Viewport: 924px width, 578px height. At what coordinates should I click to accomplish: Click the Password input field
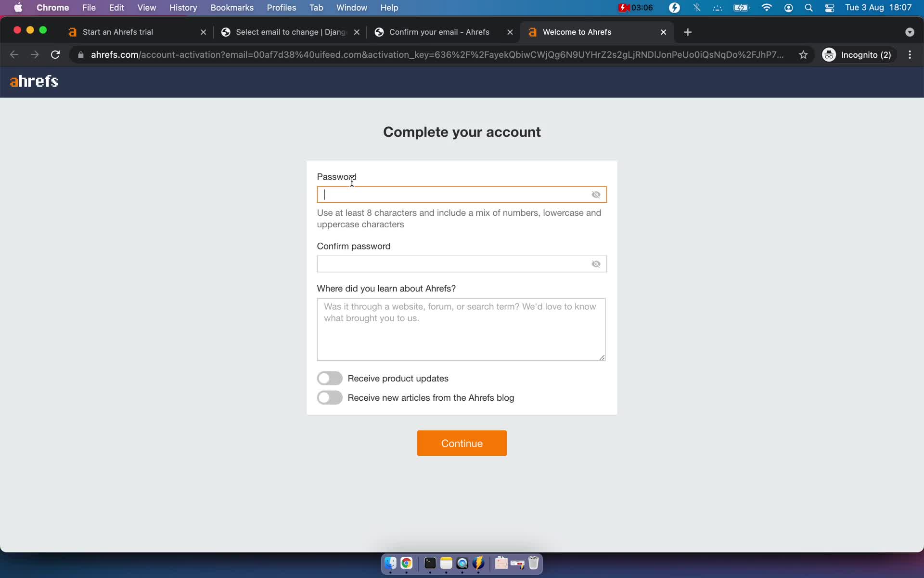click(462, 195)
